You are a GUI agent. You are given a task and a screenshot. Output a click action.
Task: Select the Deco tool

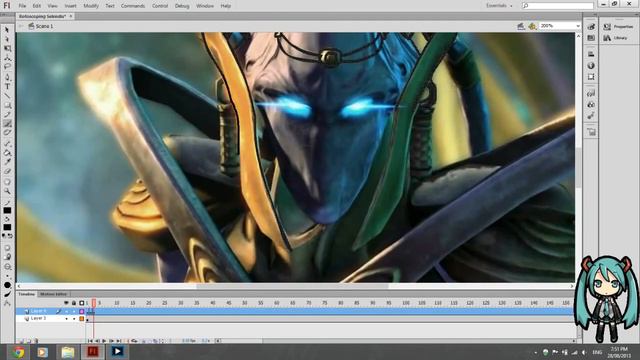click(x=7, y=133)
